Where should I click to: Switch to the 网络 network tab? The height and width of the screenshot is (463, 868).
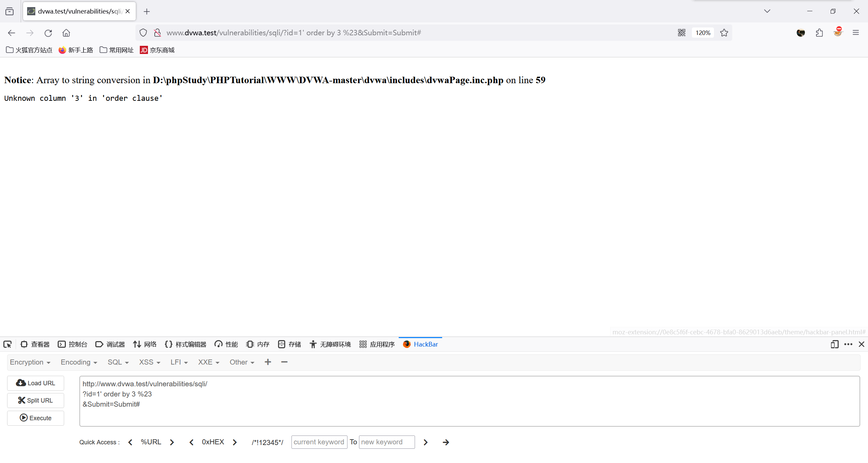pos(145,344)
